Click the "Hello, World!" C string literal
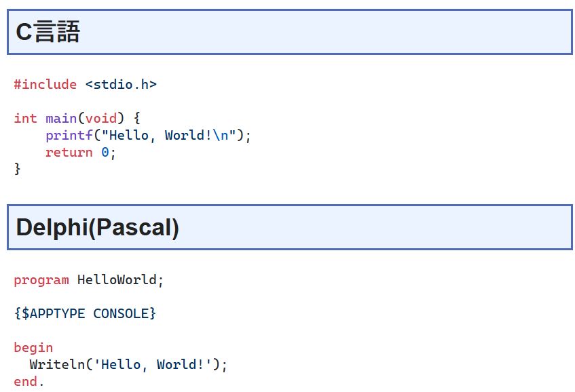 click(x=168, y=136)
